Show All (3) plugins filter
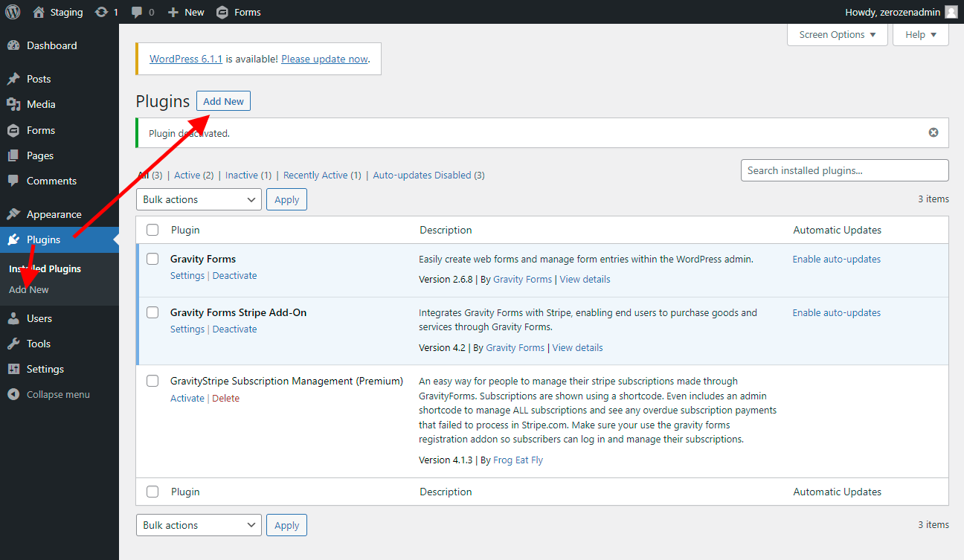 pyautogui.click(x=150, y=175)
